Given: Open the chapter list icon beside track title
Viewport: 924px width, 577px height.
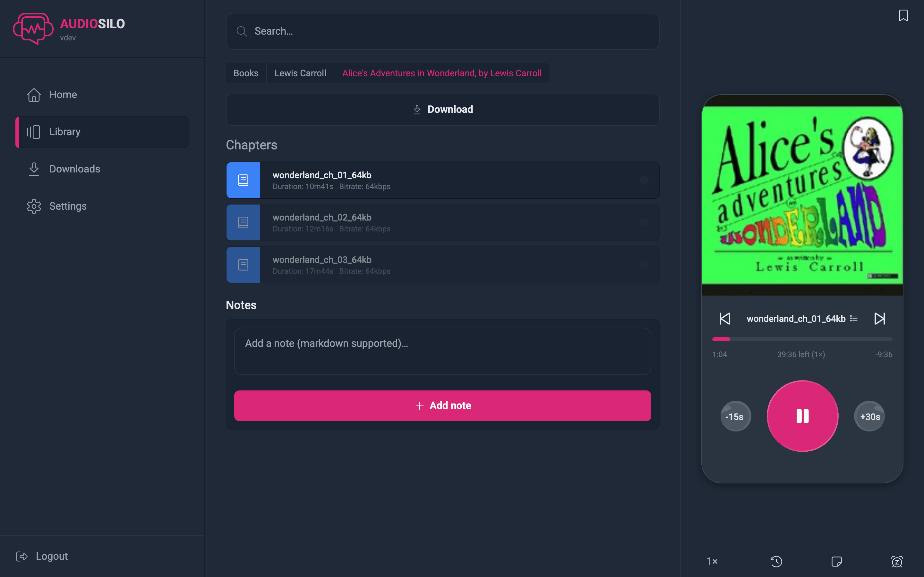Looking at the screenshot, I should click(854, 319).
